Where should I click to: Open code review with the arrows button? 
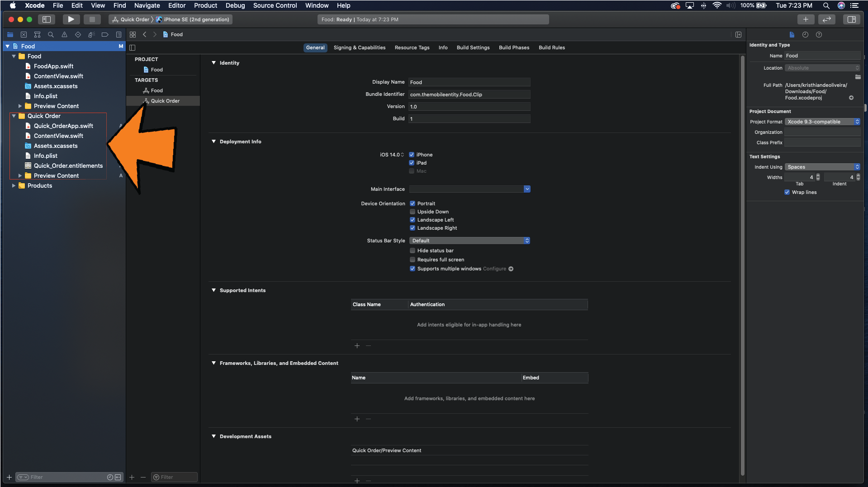tap(827, 19)
